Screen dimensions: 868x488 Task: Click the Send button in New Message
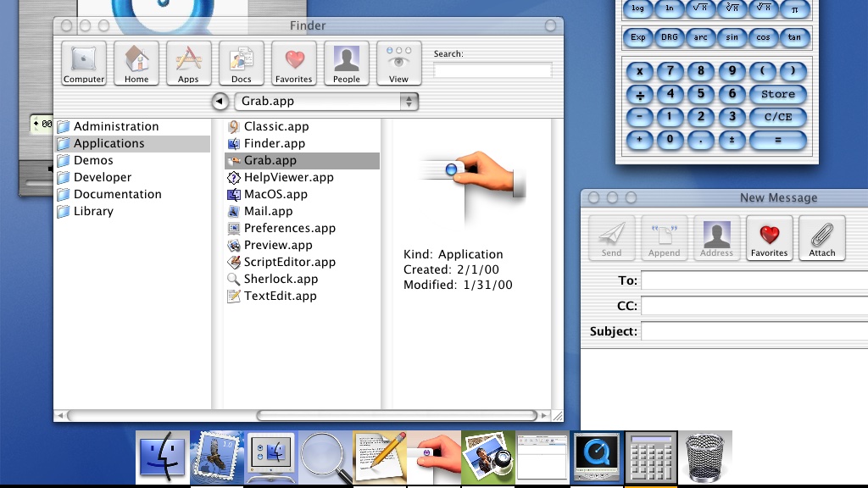point(611,238)
